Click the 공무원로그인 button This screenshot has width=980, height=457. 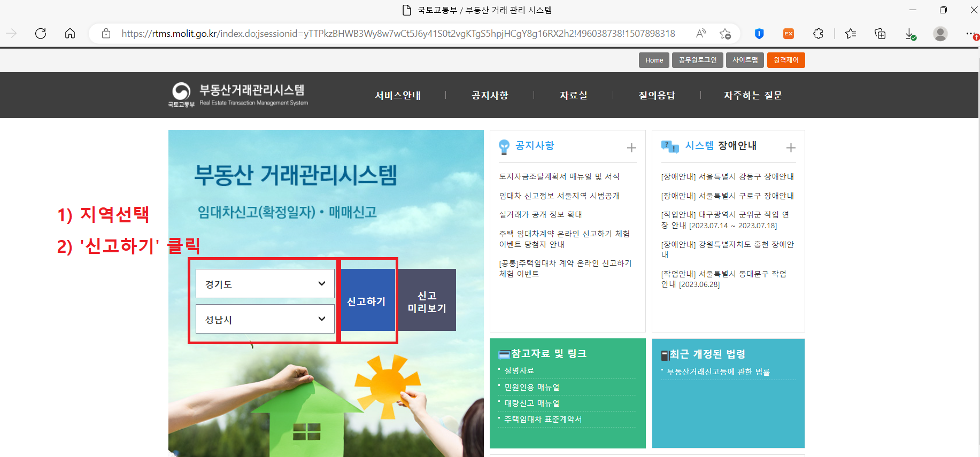(698, 60)
